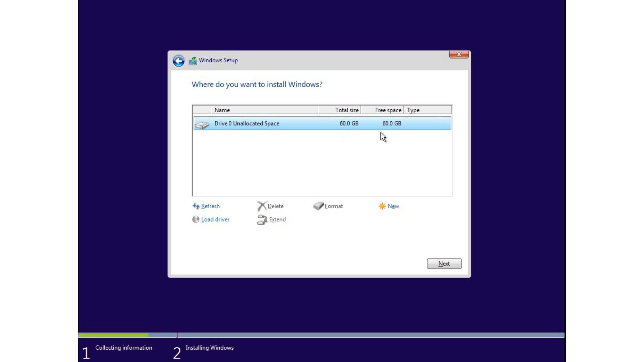Close the Windows Setup dialog
644x362 pixels.
pos(459,54)
